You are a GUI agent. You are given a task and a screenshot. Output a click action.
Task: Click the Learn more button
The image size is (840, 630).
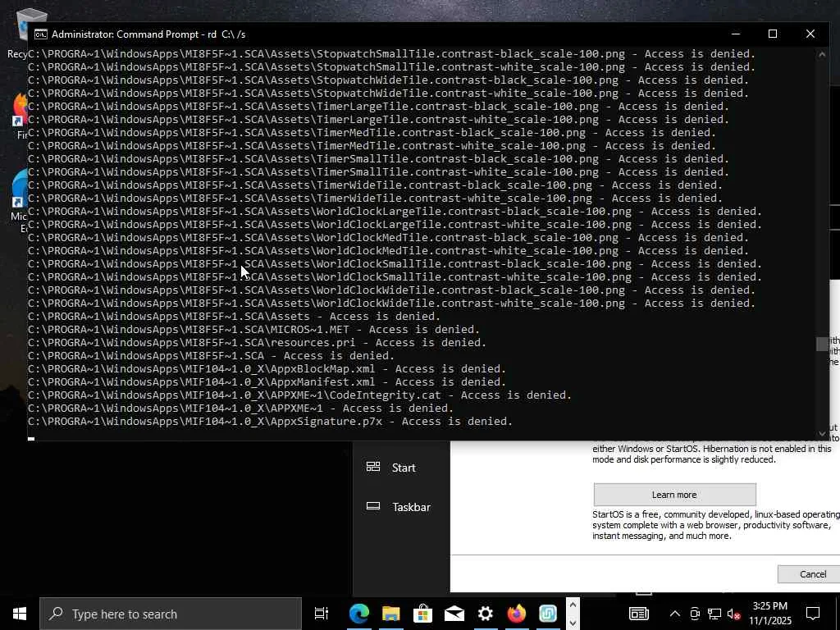point(674,495)
